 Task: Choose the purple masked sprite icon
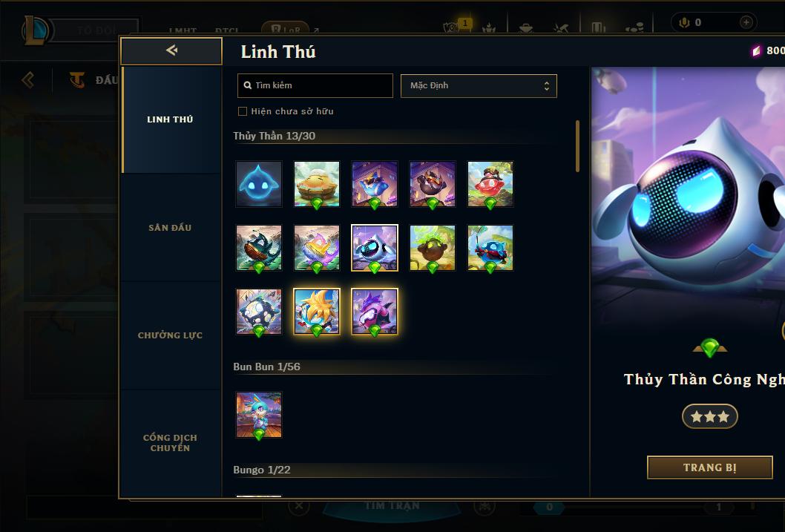(375, 312)
